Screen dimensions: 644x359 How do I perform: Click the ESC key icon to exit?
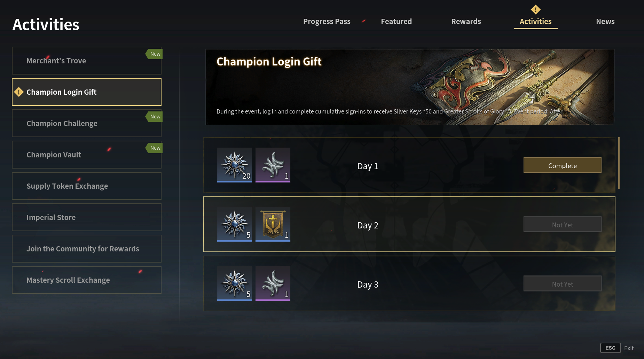click(610, 348)
